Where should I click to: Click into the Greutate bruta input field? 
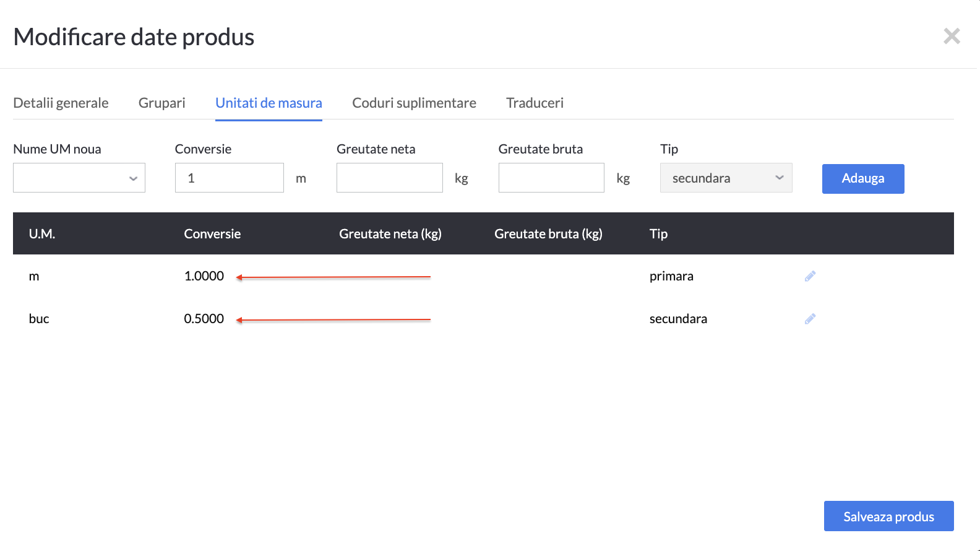551,178
